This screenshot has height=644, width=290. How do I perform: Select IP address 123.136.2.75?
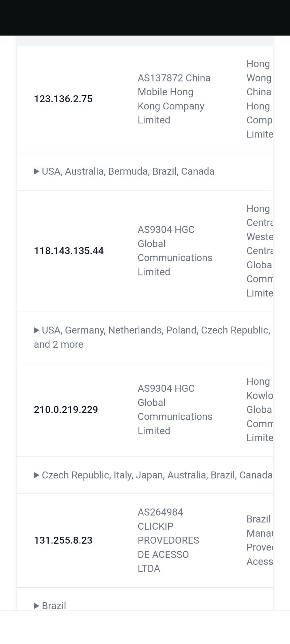point(63,99)
